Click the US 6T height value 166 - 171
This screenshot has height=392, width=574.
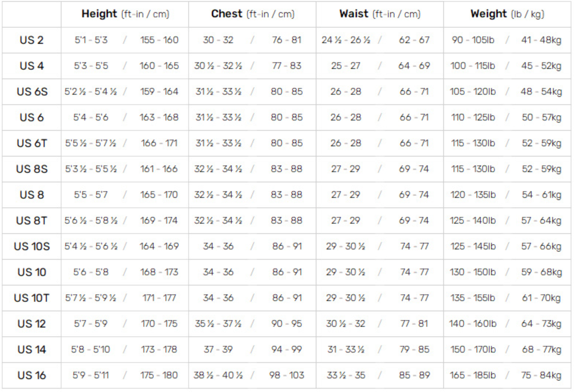coord(159,143)
